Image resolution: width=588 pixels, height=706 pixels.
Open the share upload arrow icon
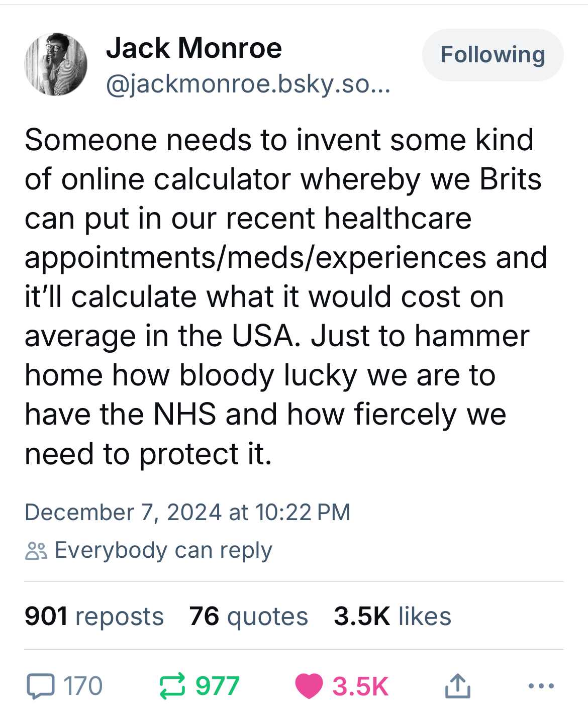pos(457,686)
